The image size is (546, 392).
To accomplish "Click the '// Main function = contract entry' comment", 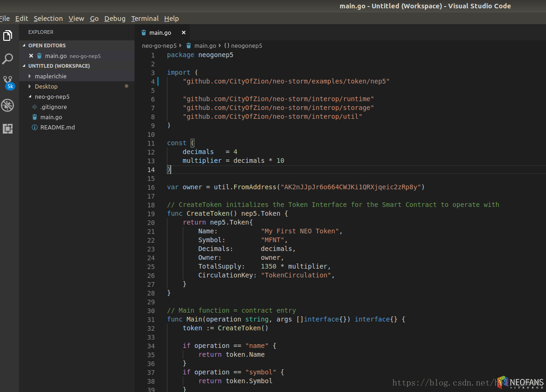I will 231,310.
